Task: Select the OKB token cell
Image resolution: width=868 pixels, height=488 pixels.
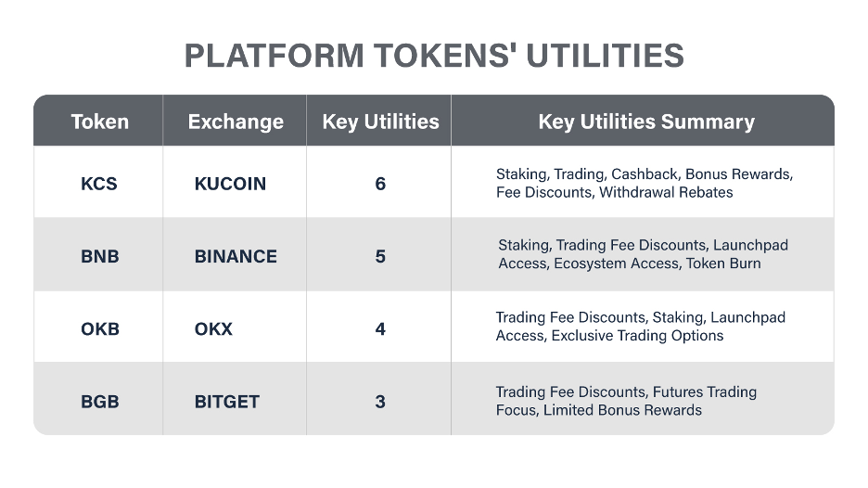Action: pos(100,328)
